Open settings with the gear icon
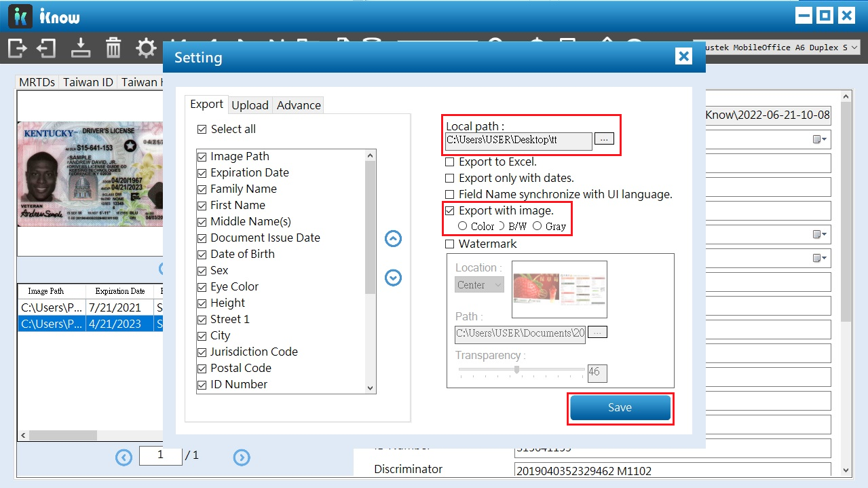The height and width of the screenshot is (488, 868). 146,48
